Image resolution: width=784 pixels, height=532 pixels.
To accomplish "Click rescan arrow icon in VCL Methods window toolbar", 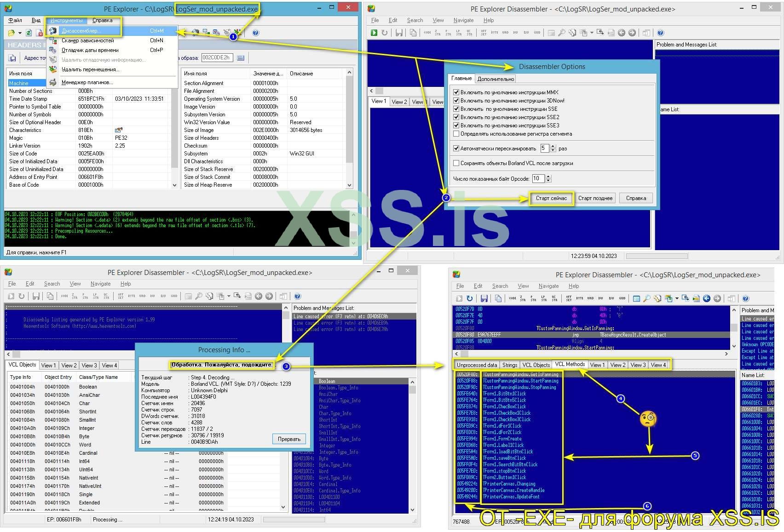I will [469, 298].
